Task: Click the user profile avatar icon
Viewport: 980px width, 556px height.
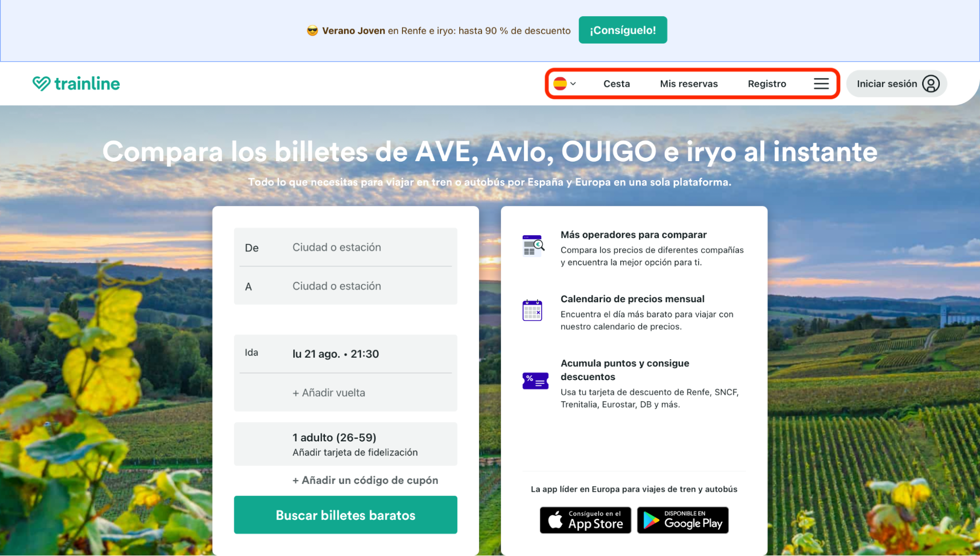Action: click(x=930, y=84)
